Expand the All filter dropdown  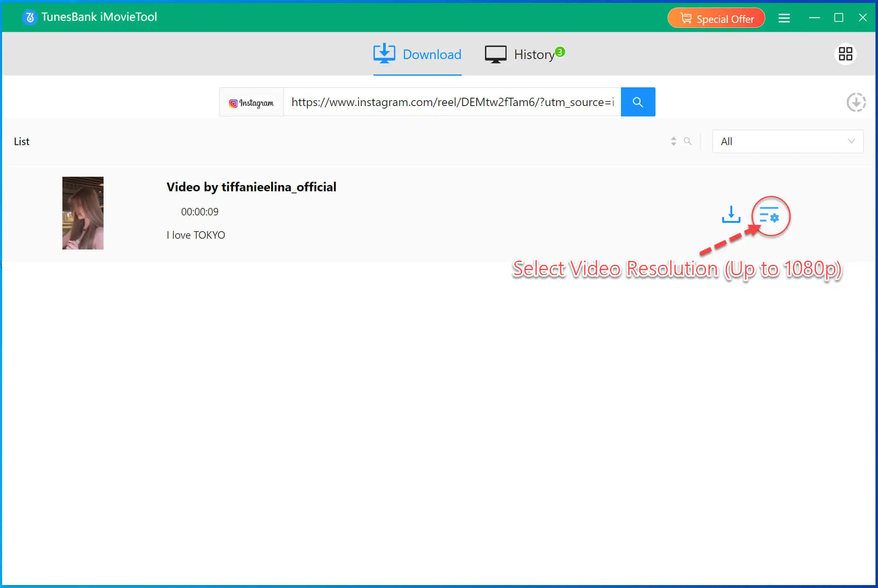pos(788,141)
